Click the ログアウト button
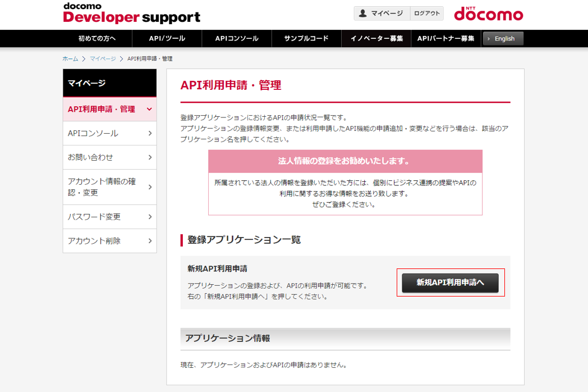Screen dimensions: 588x392 pyautogui.click(x=427, y=13)
